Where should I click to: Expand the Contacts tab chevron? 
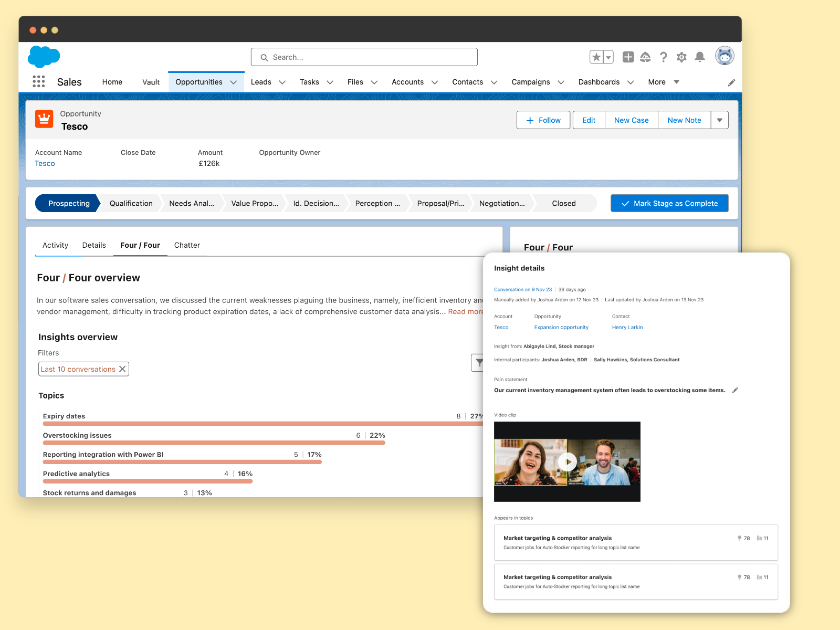pyautogui.click(x=494, y=82)
